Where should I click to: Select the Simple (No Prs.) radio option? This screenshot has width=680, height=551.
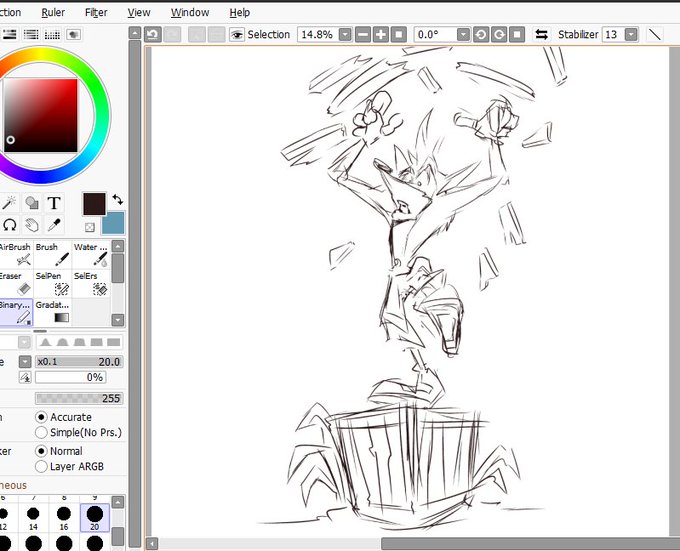[x=78, y=432]
